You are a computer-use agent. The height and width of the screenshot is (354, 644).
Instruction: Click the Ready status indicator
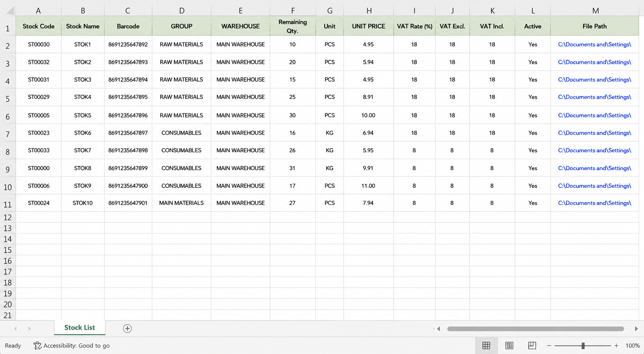13,346
